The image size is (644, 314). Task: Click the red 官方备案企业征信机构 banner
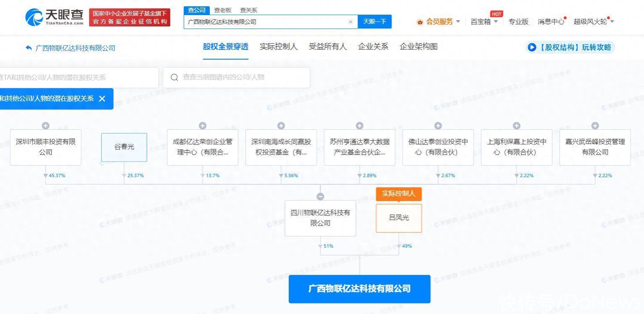(x=129, y=17)
